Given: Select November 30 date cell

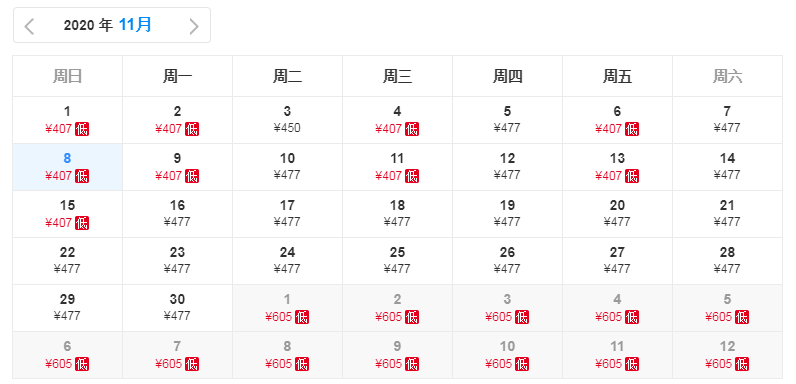Looking at the screenshot, I should pyautogui.click(x=177, y=308).
